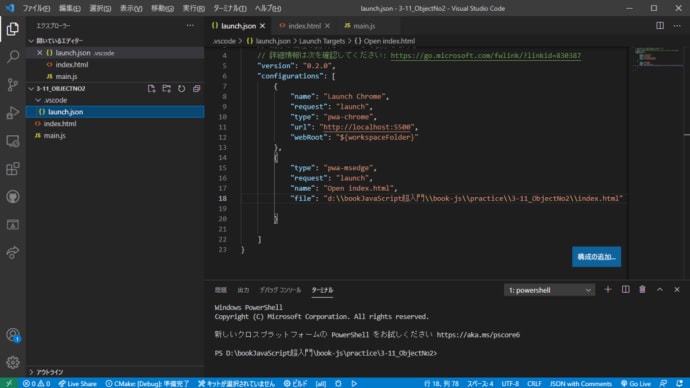Split the terminal pane
This screenshot has width=690, height=388.
pos(625,289)
